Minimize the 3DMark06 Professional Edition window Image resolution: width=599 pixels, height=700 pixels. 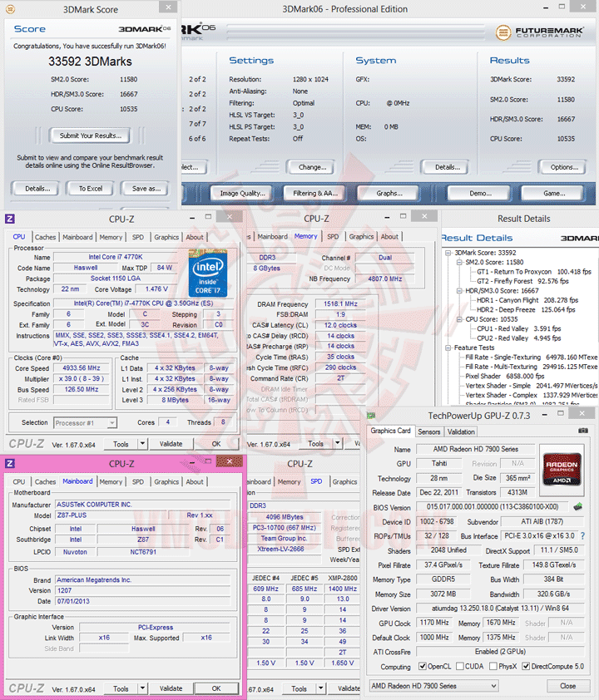pyautogui.click(x=547, y=8)
